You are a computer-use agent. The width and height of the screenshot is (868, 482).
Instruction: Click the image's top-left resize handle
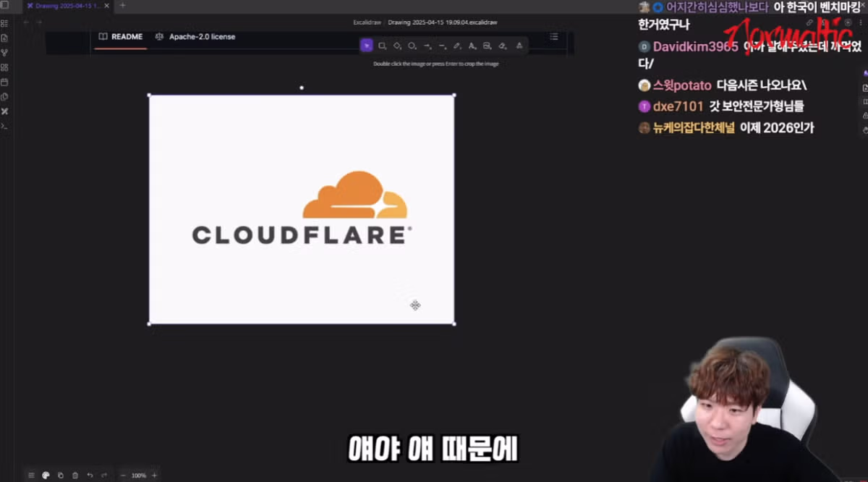click(150, 95)
